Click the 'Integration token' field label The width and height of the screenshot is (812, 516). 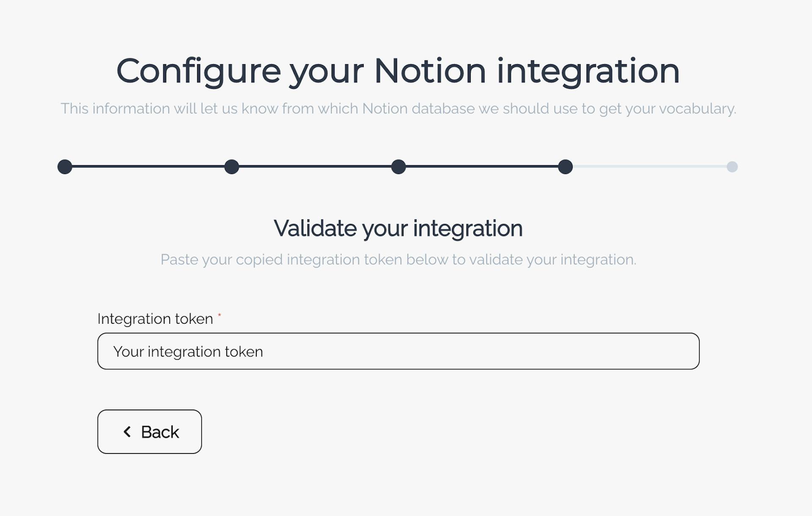click(x=155, y=319)
